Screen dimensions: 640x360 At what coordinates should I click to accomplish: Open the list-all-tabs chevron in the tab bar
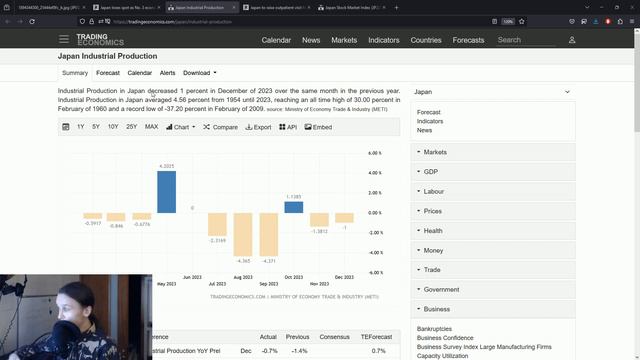[587, 7]
